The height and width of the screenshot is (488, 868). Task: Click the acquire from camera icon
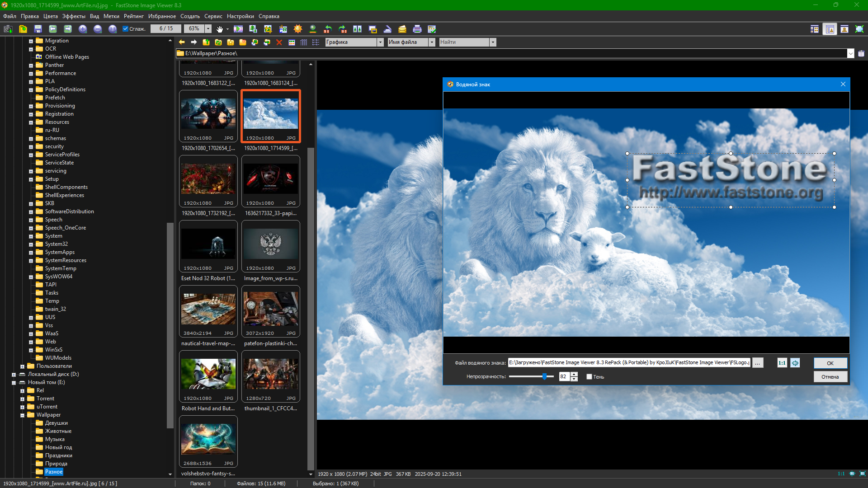(x=8, y=29)
